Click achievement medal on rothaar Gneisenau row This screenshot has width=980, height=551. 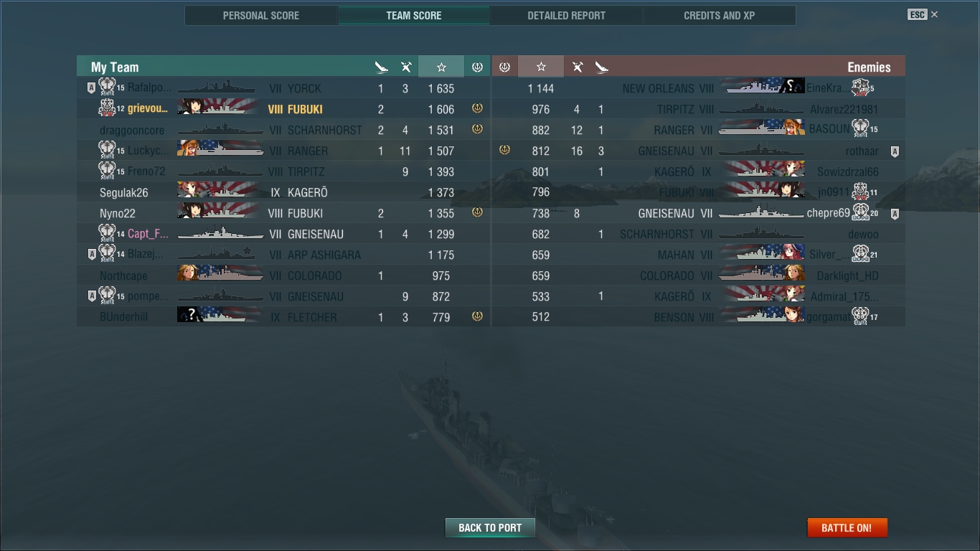pos(504,150)
